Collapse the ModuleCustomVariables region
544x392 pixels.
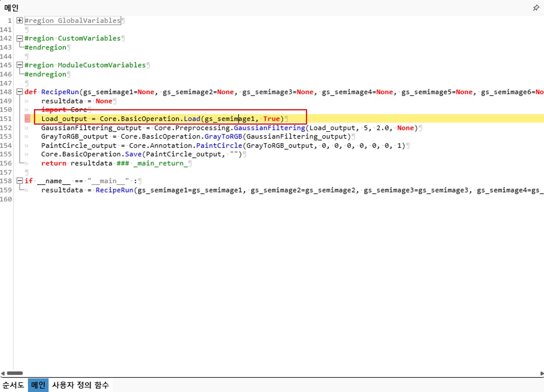coord(20,65)
